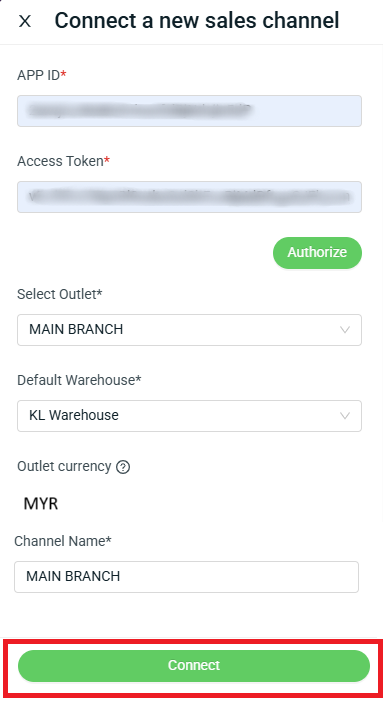Click the Outlet currency help question-mark icon
This screenshot has height=715, width=385.
click(123, 467)
